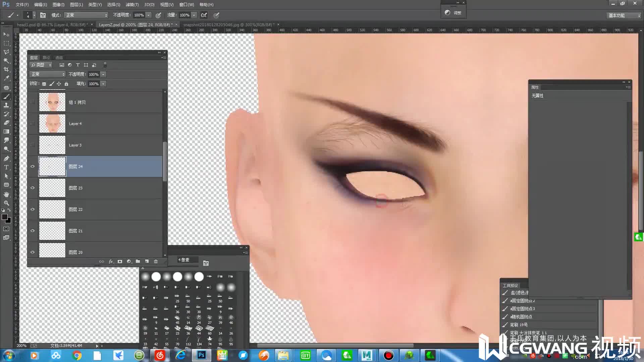Show Layer 4 by clicking its eye box
Image resolution: width=644 pixels, height=362 pixels.
tap(33, 123)
